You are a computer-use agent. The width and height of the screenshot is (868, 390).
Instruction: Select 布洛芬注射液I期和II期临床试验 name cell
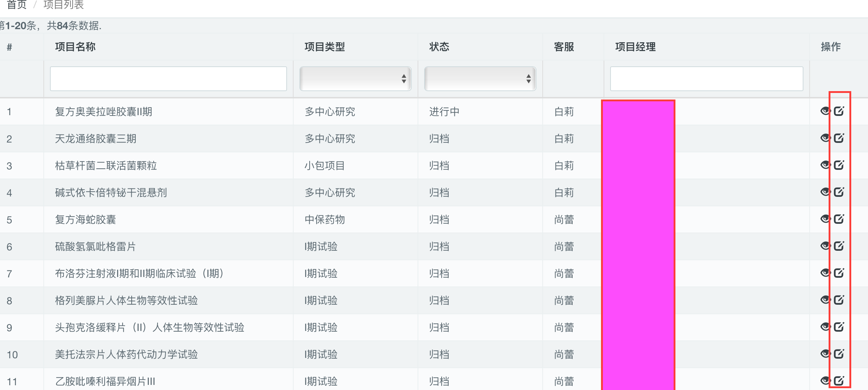pyautogui.click(x=139, y=273)
